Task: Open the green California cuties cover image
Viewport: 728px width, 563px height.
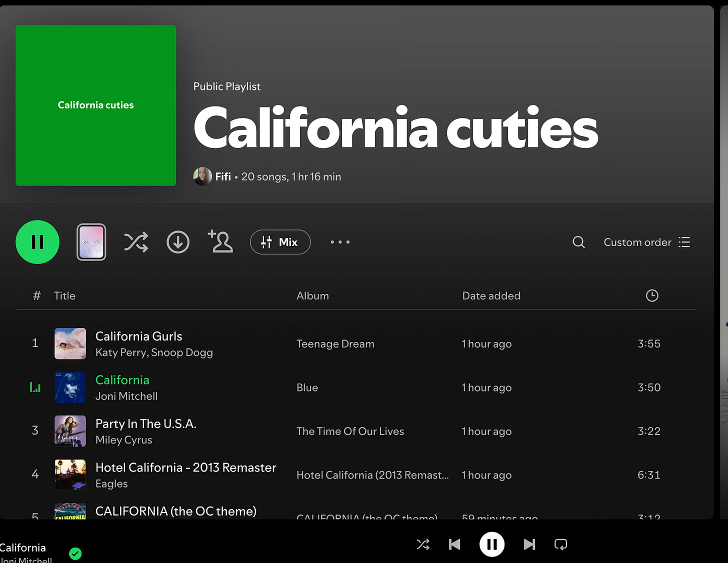Action: point(95,105)
